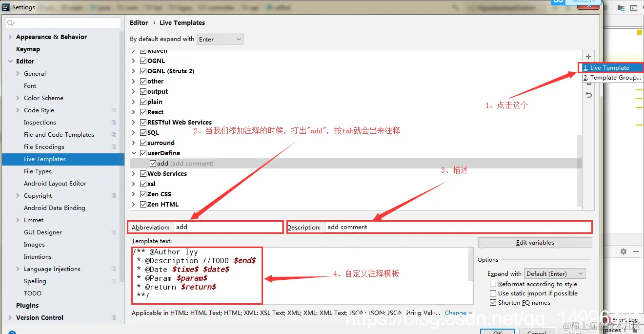Click IntelliJ logo in Settings title bar

point(6,7)
